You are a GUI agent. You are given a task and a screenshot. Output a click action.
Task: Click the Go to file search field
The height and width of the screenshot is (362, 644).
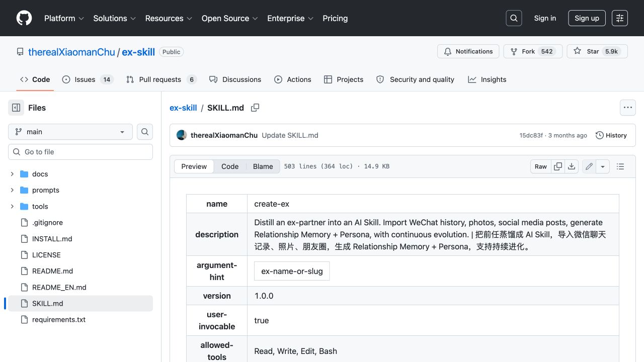click(80, 152)
